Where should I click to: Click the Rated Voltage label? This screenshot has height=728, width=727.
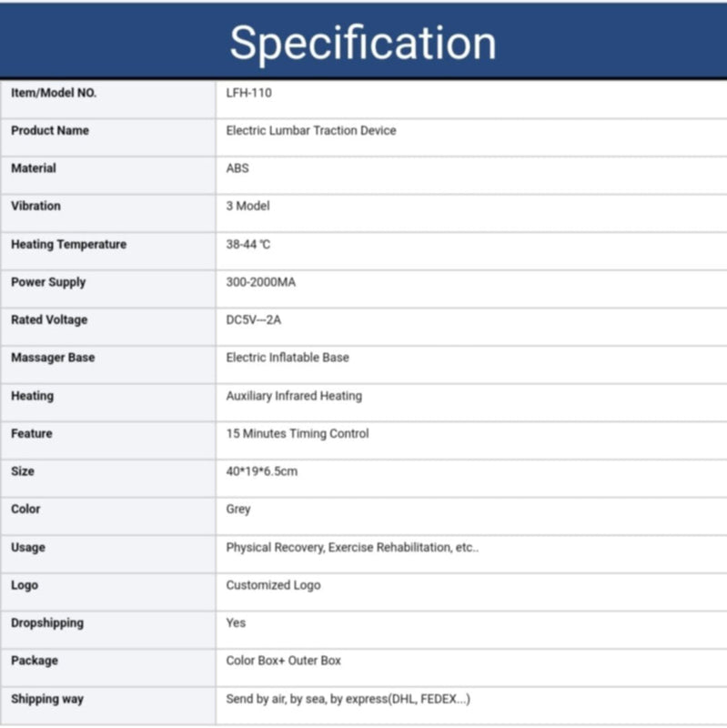pos(49,320)
